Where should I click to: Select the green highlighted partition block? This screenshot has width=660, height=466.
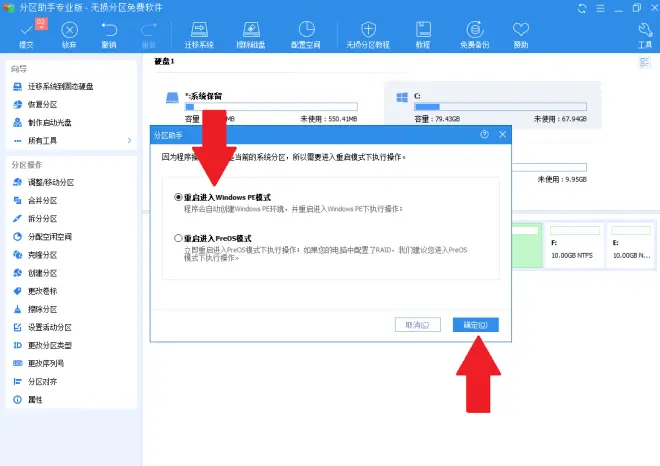tap(527, 246)
